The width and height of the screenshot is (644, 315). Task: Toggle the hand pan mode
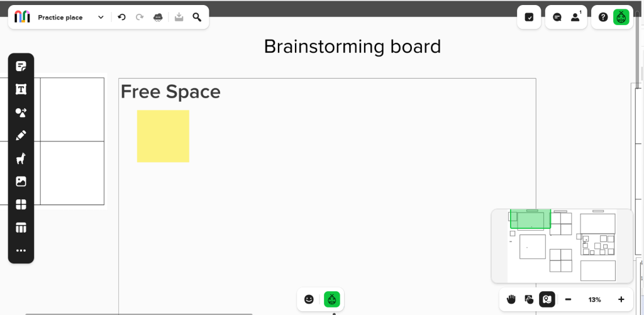tap(511, 299)
